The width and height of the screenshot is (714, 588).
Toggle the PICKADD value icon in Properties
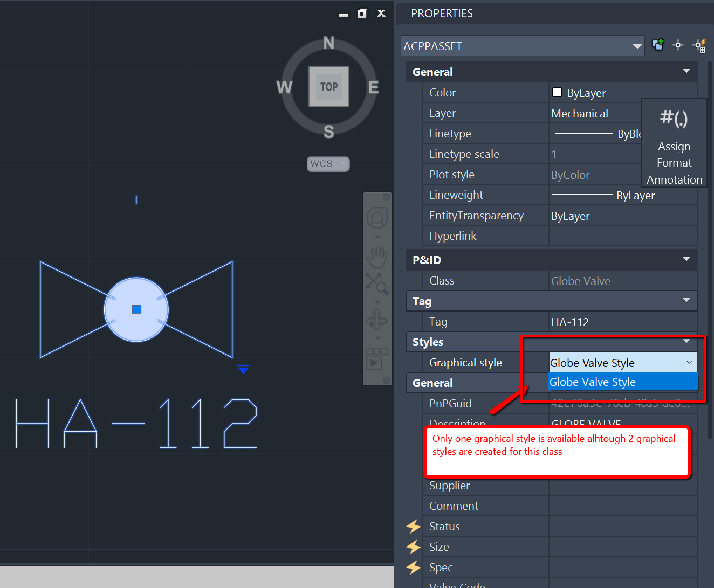click(658, 45)
